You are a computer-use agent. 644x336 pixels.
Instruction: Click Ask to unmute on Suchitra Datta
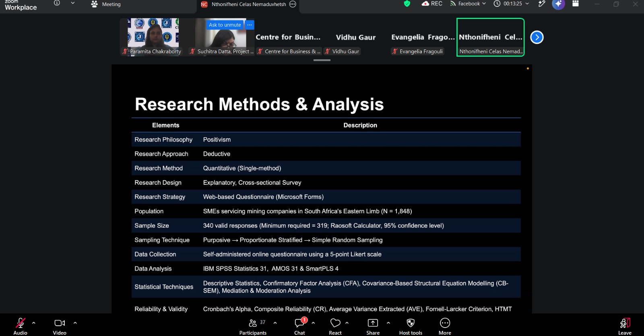pyautogui.click(x=225, y=25)
